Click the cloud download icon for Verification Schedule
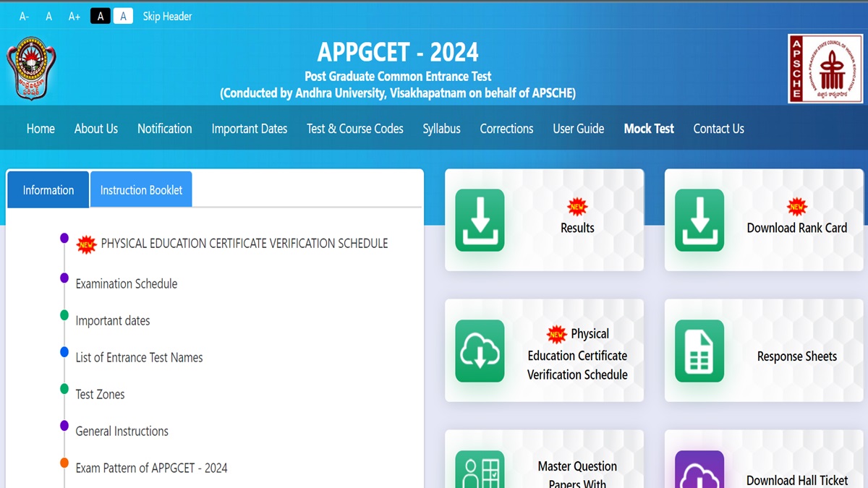The width and height of the screenshot is (868, 488). tap(480, 351)
